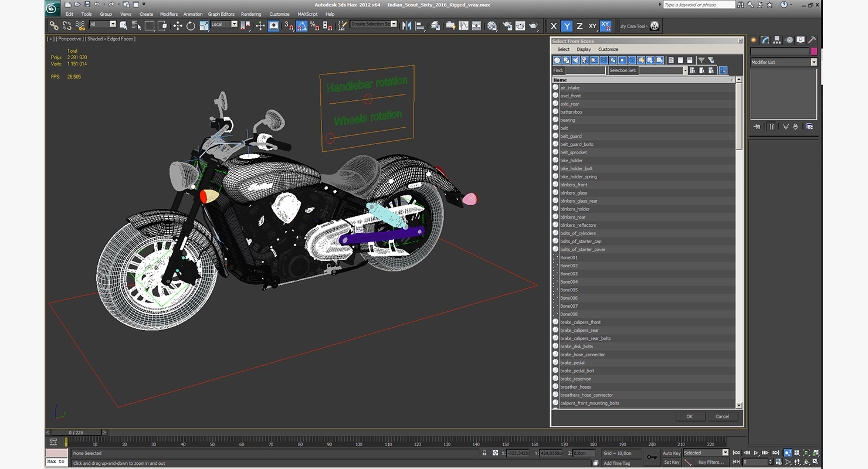
Task: Open Select by Name in main toolbar
Action: [x=137, y=26]
